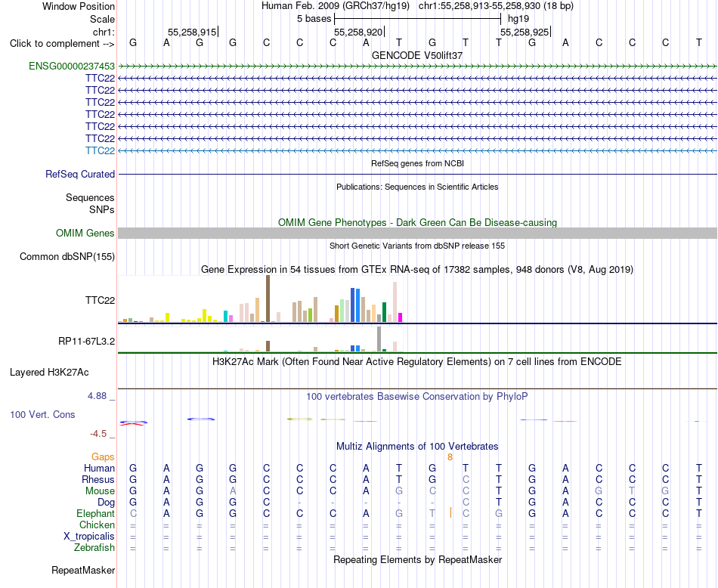The height and width of the screenshot is (588, 718).
Task: Click the Zebrafish alignment row label
Action: point(94,548)
